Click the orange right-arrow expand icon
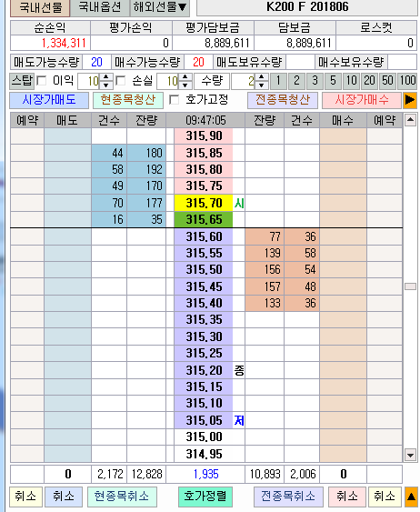This screenshot has width=420, height=512. [410, 100]
